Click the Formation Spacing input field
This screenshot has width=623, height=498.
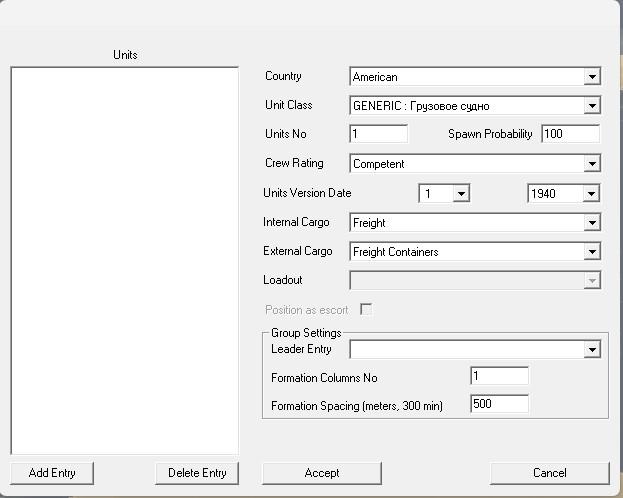click(499, 405)
